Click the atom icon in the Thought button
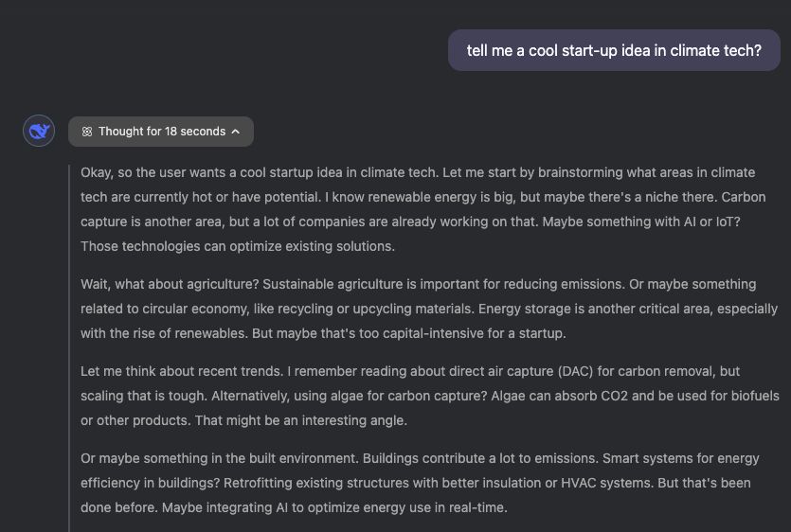Image resolution: width=791 pixels, height=532 pixels. click(x=86, y=132)
